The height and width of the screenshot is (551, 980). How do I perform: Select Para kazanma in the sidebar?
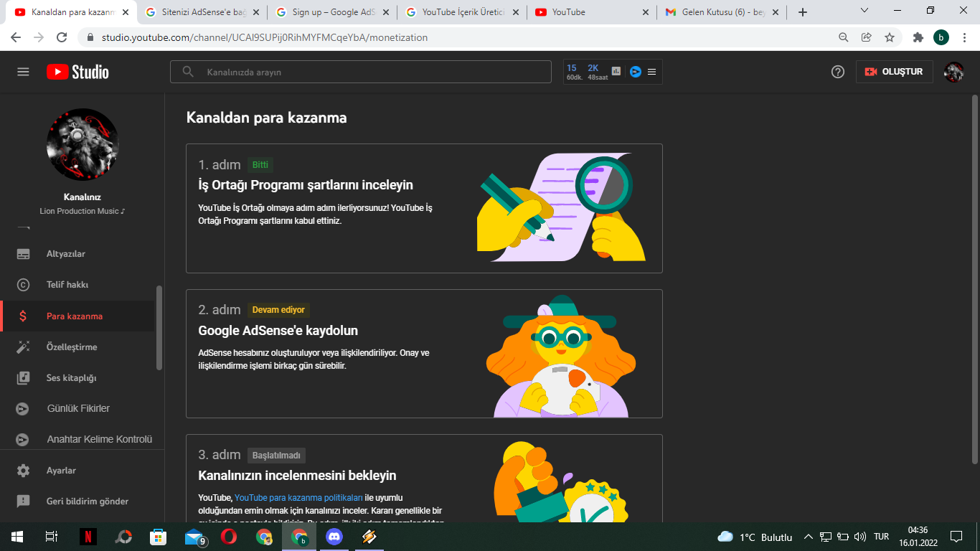[77, 316]
